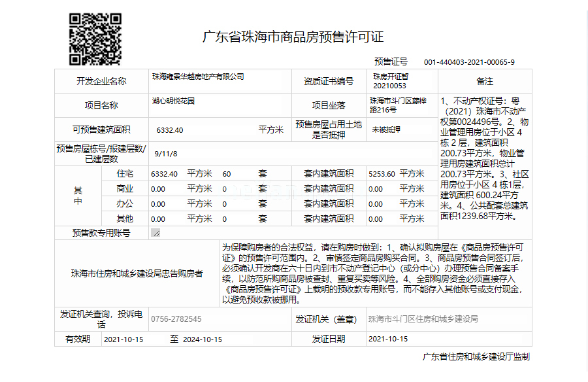588x382 pixels.
Task: Click company name 珠海雍景华越房地产有限公司
Action: click(198, 77)
